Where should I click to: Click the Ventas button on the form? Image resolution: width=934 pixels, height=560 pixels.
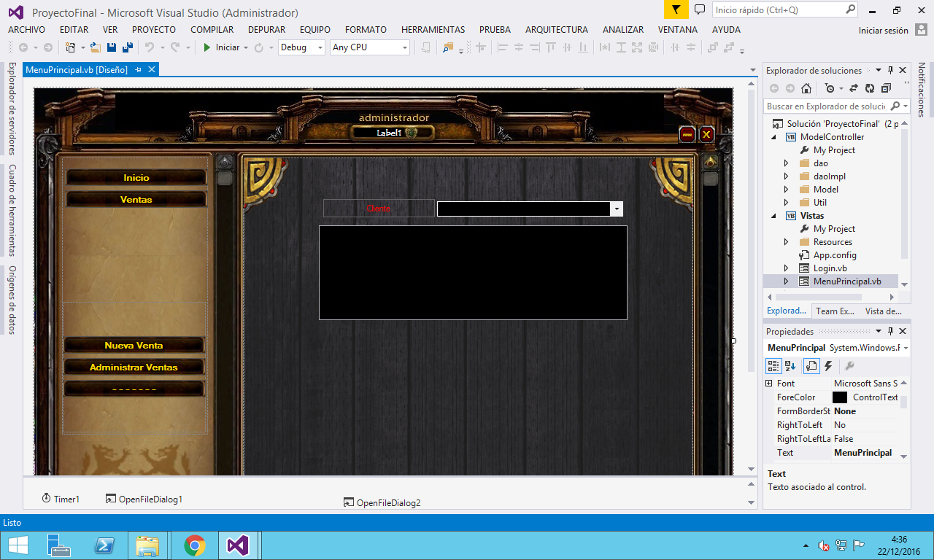[x=136, y=199]
